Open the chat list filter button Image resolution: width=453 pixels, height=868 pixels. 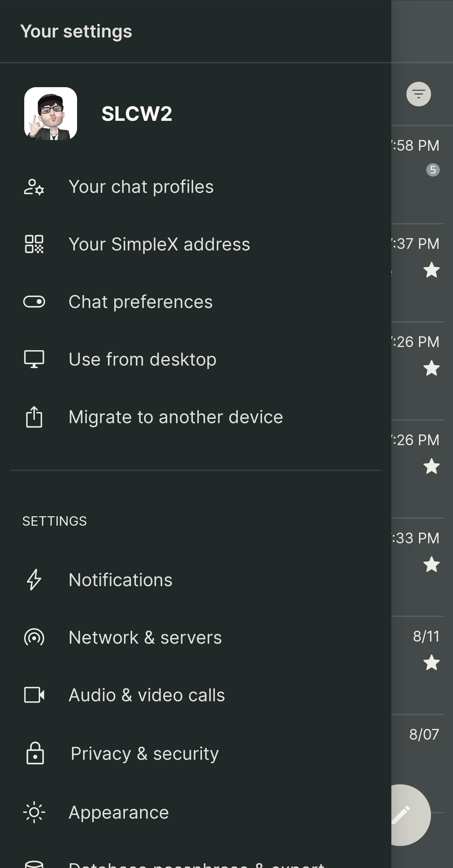[x=418, y=94]
